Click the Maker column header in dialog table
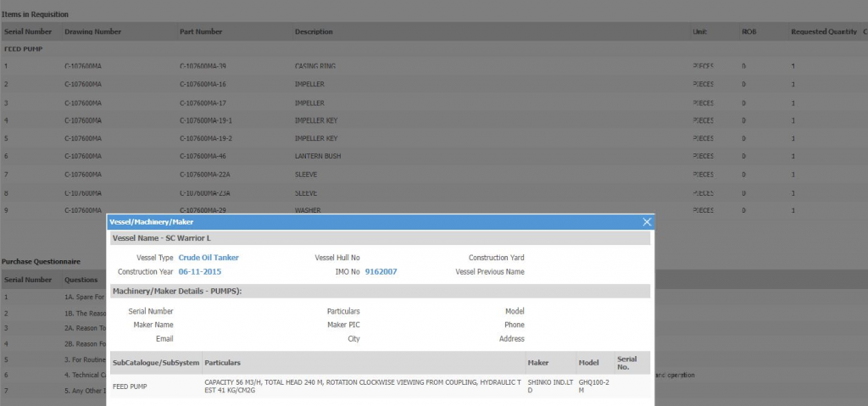The width and height of the screenshot is (868, 406). tap(538, 363)
